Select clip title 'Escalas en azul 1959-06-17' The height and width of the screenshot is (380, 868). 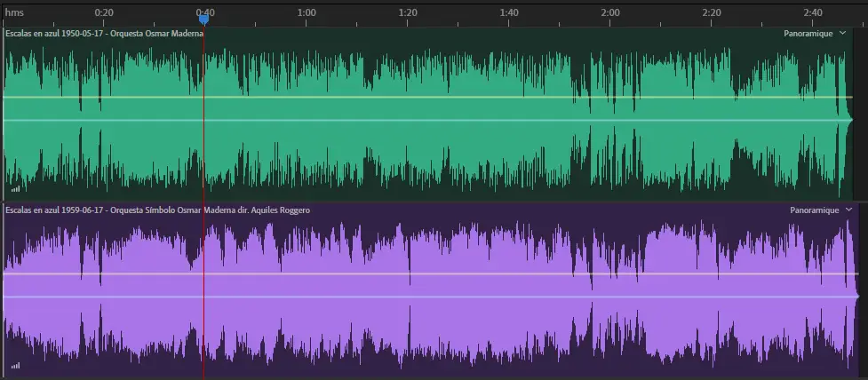57,210
